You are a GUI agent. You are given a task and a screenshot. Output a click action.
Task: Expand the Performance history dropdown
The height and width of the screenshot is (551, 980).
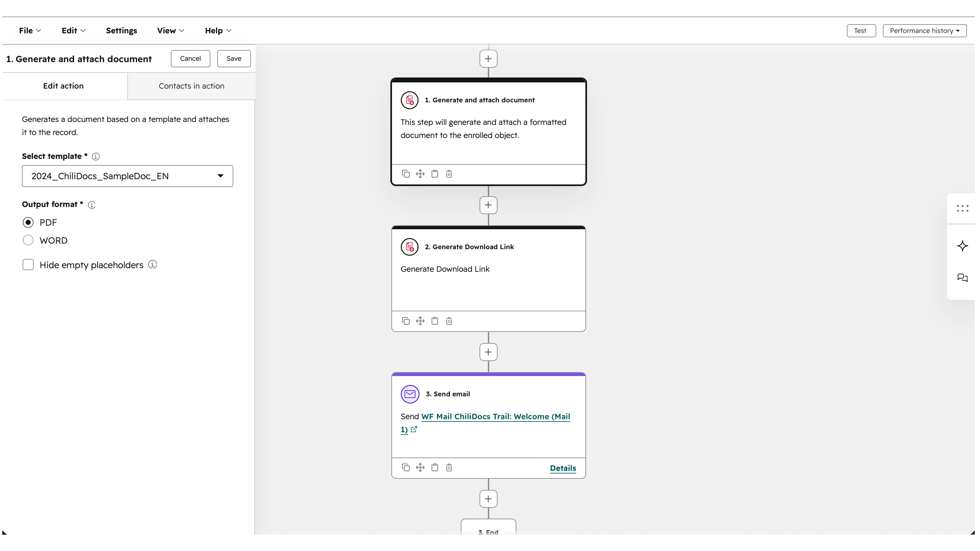click(924, 31)
